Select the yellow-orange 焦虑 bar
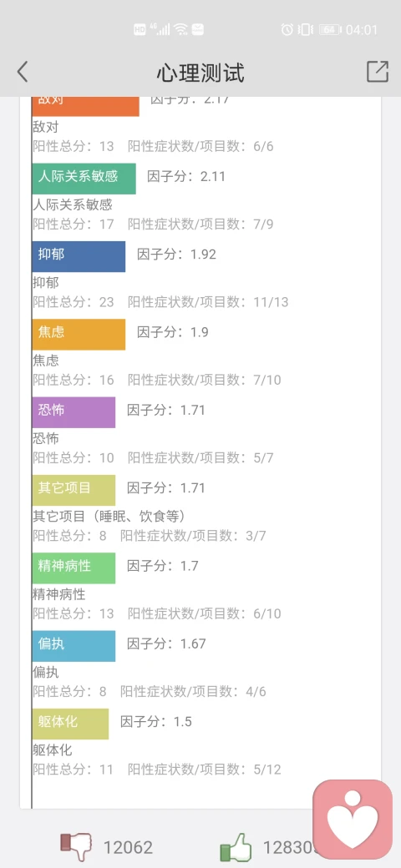This screenshot has width=401, height=868. [79, 335]
